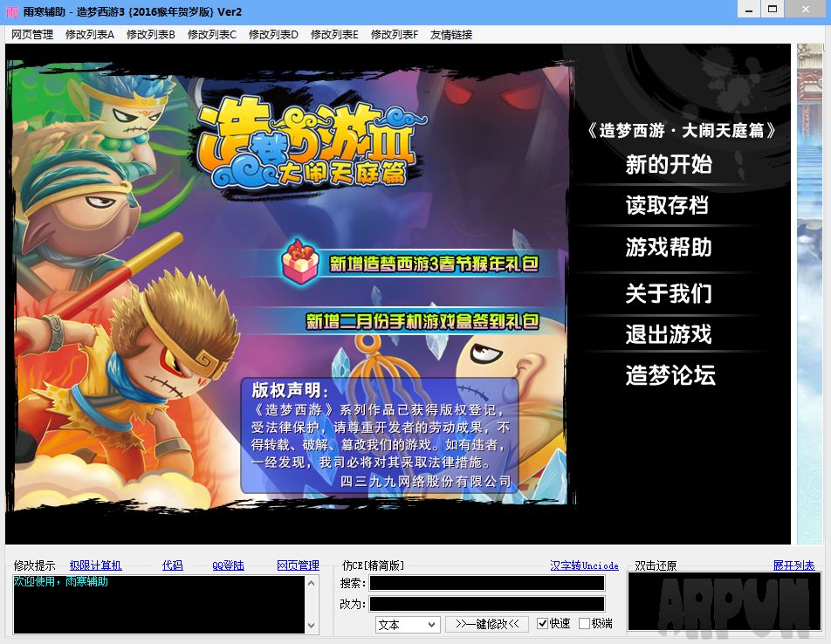831x644 pixels.
Task: Open the 汉字转Unicode link
Action: point(585,565)
